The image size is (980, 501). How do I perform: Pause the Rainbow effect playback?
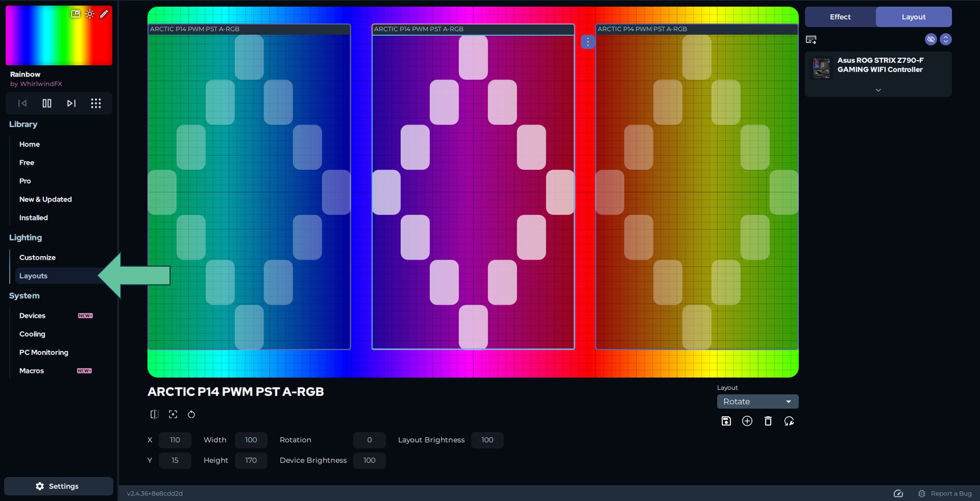click(x=47, y=103)
